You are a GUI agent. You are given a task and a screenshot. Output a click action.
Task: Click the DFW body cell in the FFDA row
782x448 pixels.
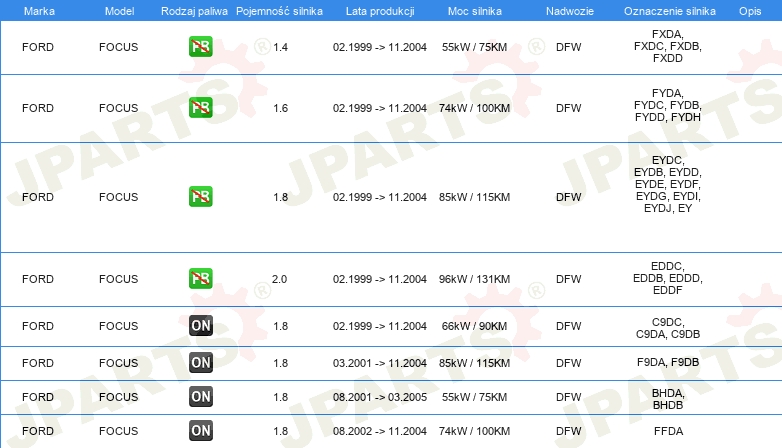(x=569, y=431)
